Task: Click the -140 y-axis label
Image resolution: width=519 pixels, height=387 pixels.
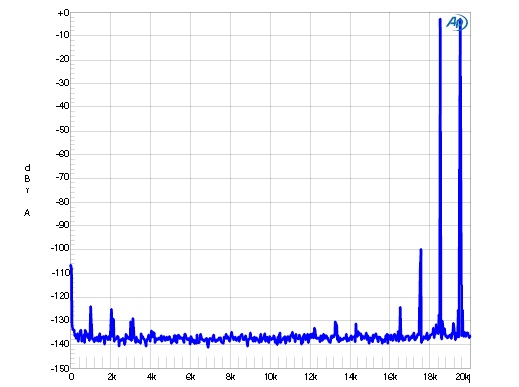Action: [60, 343]
